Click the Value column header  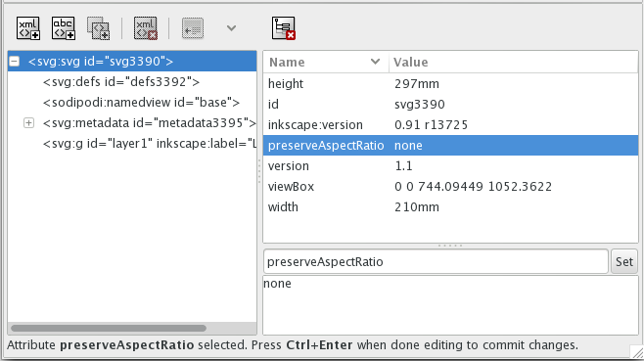click(514, 62)
